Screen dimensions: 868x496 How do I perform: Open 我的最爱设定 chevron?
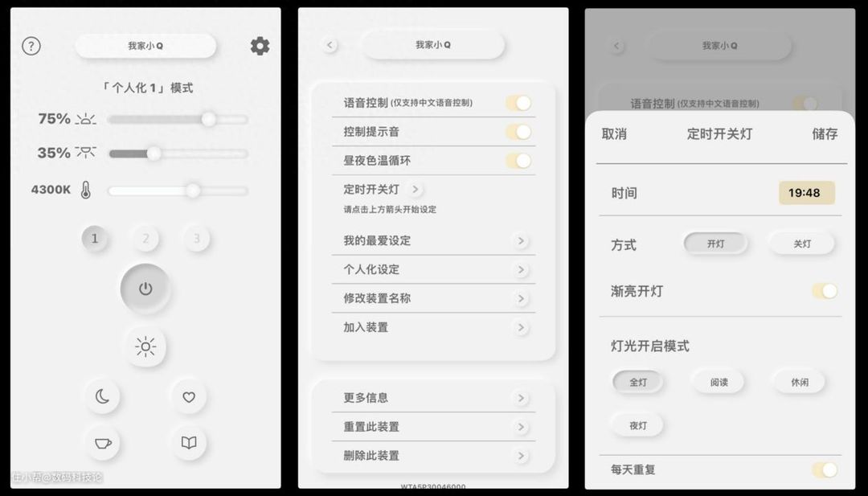tap(520, 241)
